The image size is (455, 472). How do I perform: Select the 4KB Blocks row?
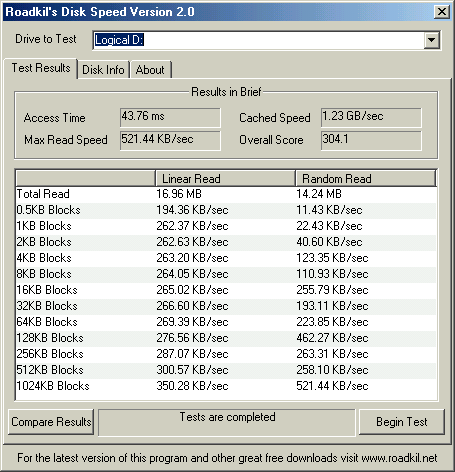coord(226,258)
